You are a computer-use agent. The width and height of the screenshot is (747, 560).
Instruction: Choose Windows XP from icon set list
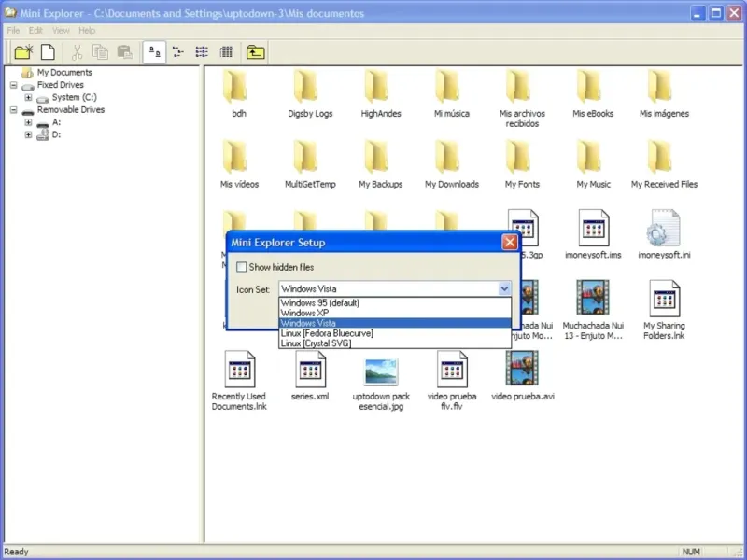304,313
